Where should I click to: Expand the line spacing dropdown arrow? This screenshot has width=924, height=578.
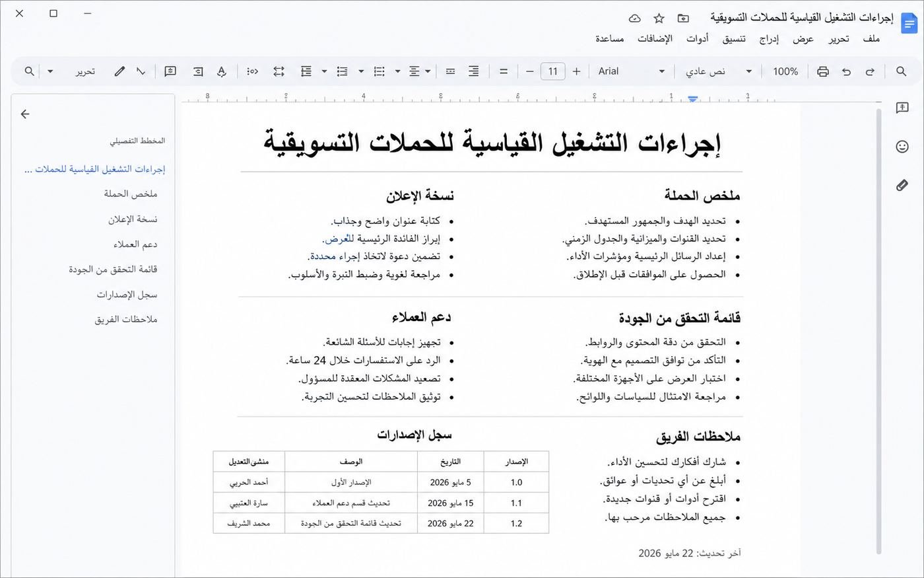click(x=324, y=71)
